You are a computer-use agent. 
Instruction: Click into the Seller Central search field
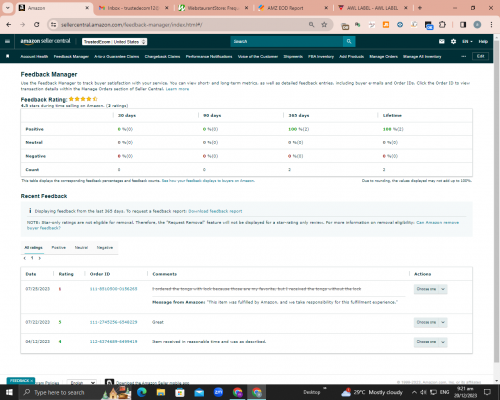pos(287,41)
